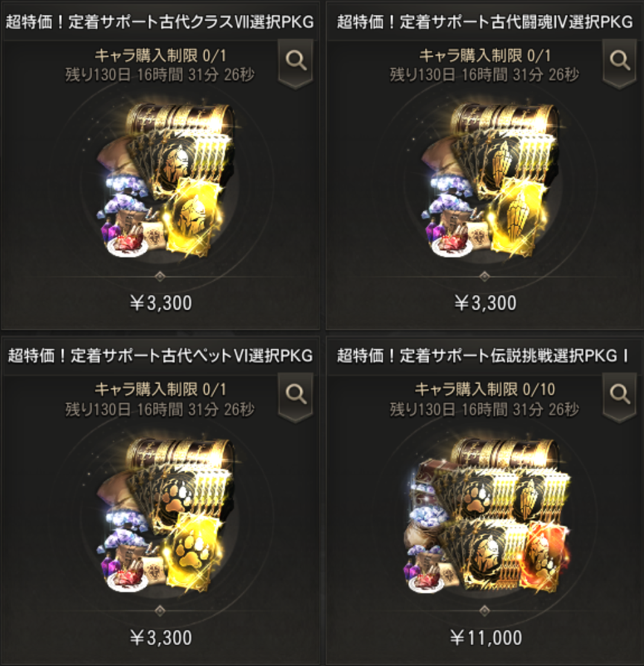644x666 pixels.
Task: Buy 古代闘魂IV package for ¥3,300
Action: pyautogui.click(x=485, y=303)
